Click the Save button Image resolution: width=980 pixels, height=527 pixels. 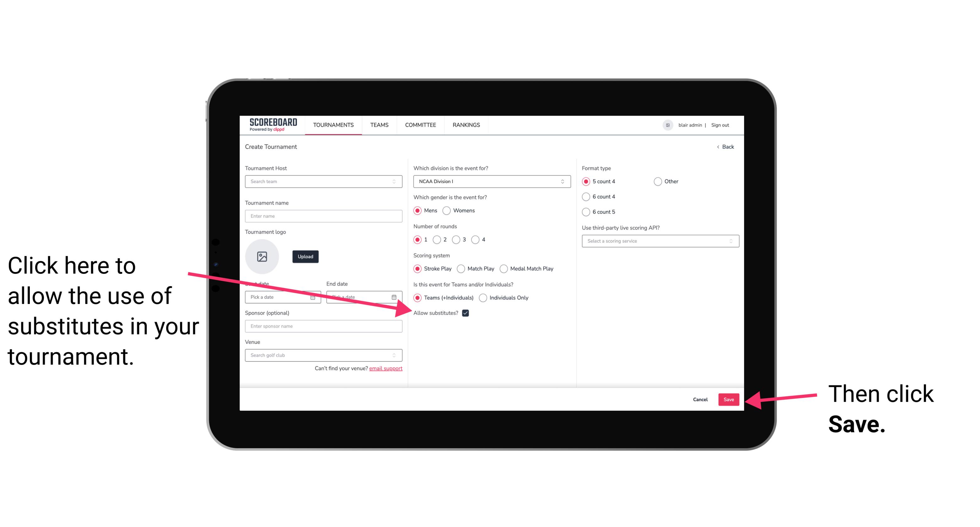pyautogui.click(x=729, y=399)
